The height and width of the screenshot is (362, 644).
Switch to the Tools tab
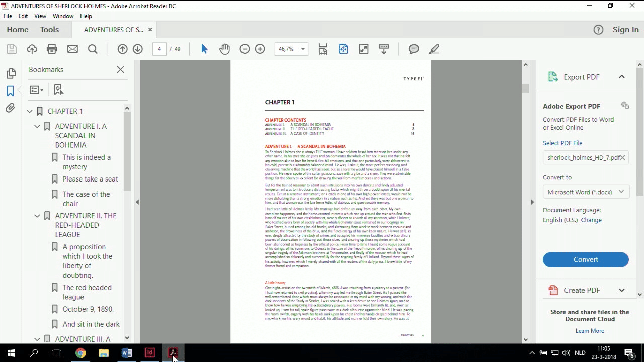tap(50, 30)
